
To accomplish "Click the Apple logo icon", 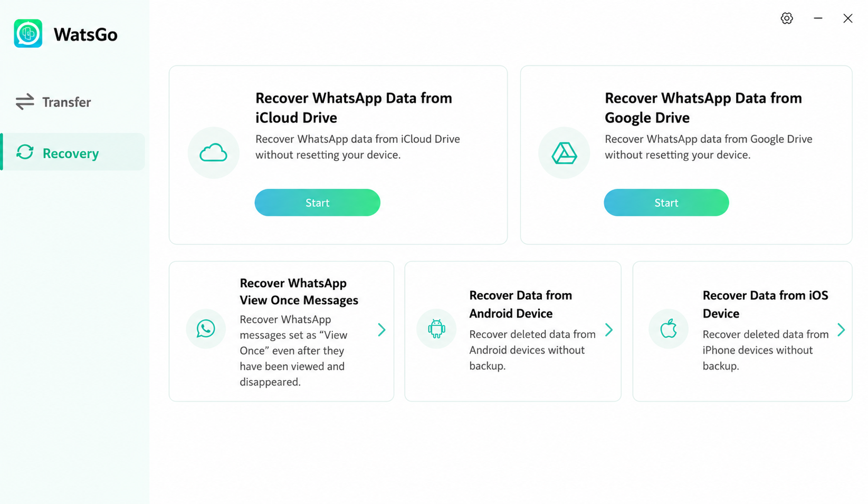I will coord(669,329).
